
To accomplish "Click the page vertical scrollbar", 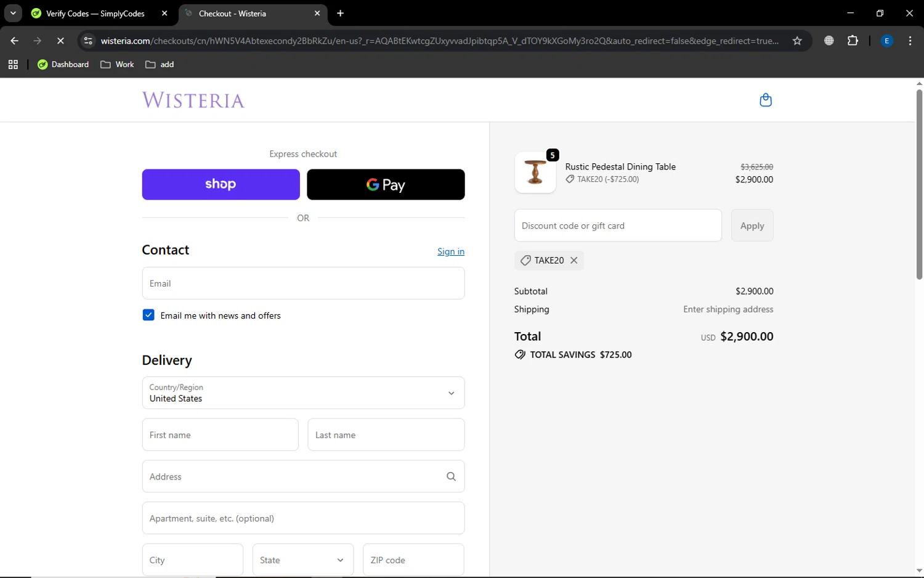I will (919, 185).
